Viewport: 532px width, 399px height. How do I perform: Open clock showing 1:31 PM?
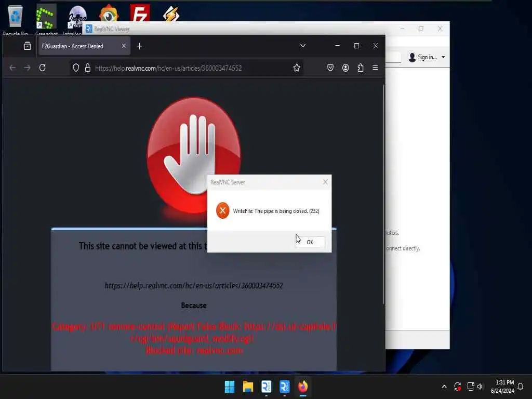502,387
